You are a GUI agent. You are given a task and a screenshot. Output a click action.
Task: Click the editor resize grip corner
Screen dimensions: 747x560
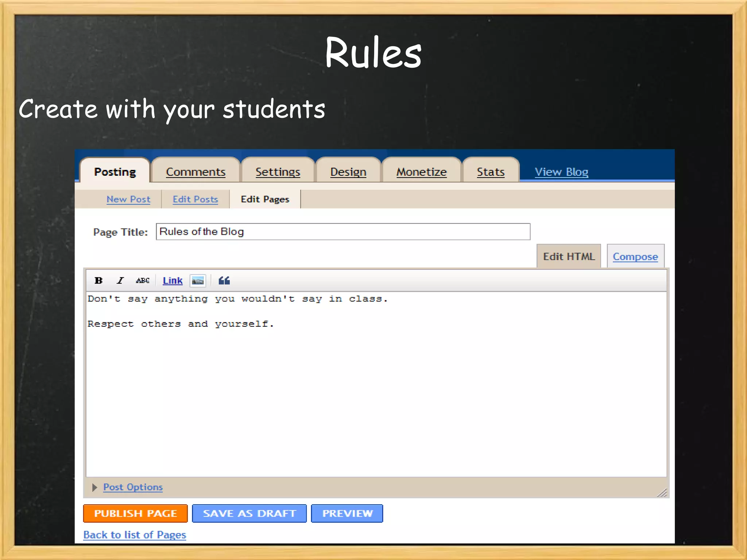(662, 493)
